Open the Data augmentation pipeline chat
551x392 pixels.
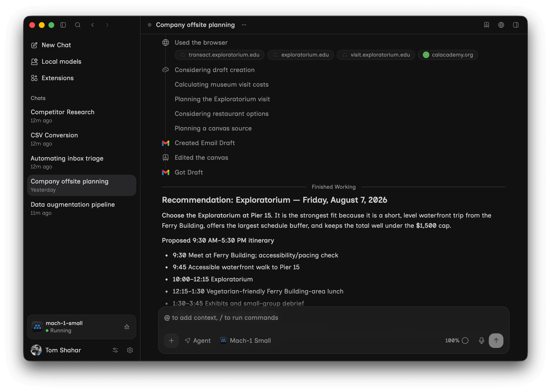click(x=82, y=209)
